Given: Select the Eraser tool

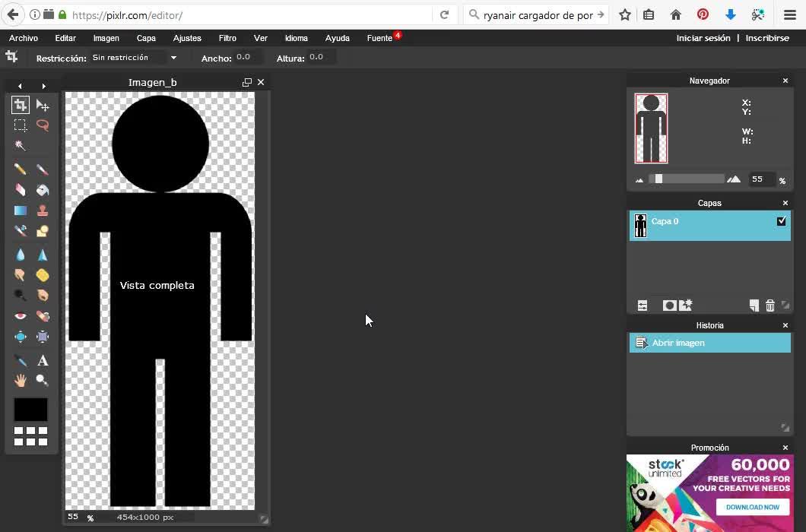Looking at the screenshot, I should point(21,190).
